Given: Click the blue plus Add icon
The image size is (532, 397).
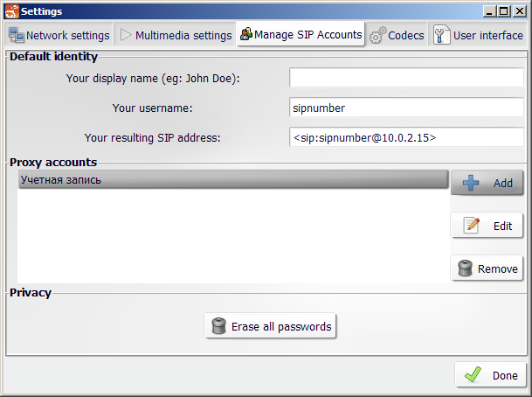Looking at the screenshot, I should coord(471,183).
